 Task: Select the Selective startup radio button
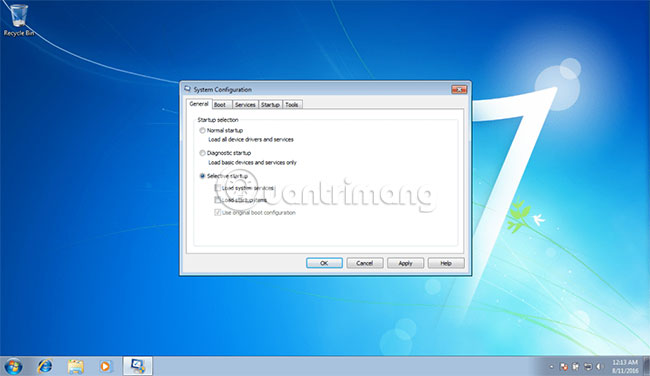202,176
